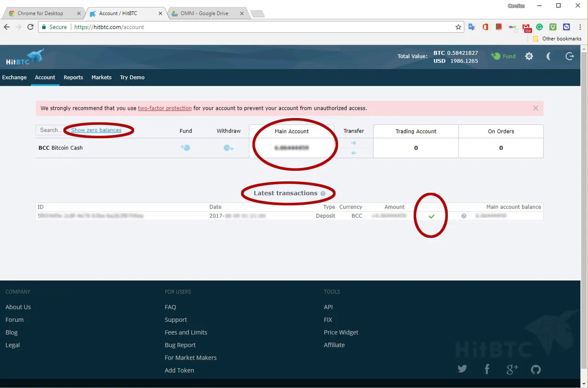Close the Account / HitBTC tab
The height and width of the screenshot is (388, 588).
[160, 13]
